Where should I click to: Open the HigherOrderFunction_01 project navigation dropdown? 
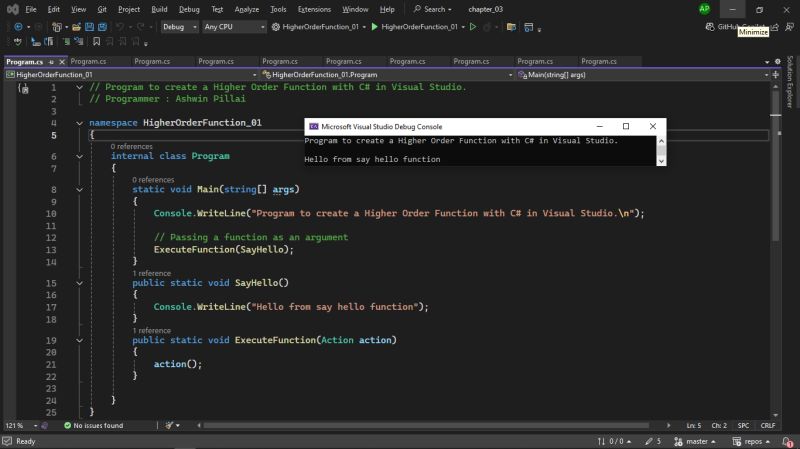tap(131, 74)
